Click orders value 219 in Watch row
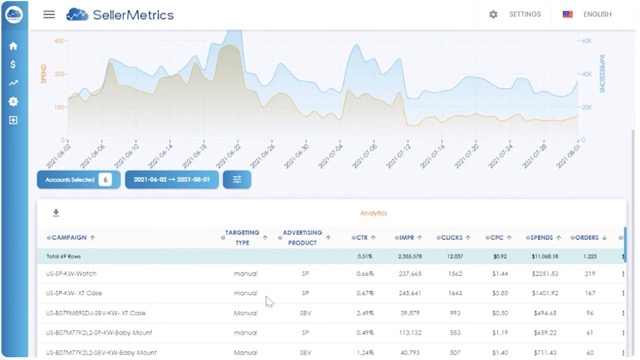 (590, 273)
